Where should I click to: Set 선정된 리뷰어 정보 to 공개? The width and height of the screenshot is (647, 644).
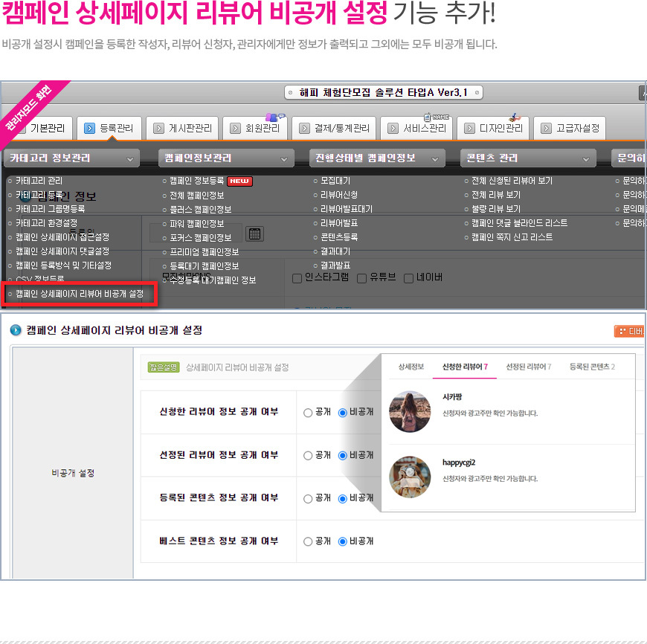[308, 455]
